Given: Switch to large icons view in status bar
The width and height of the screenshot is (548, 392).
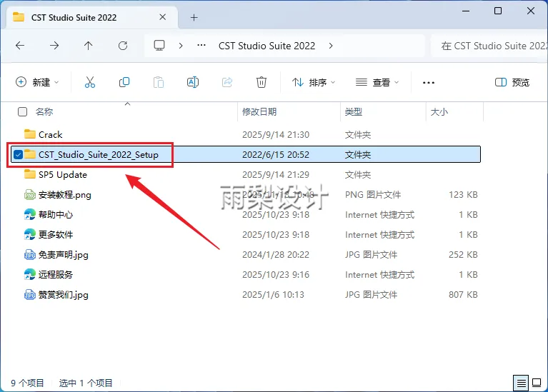Looking at the screenshot, I should (537, 383).
